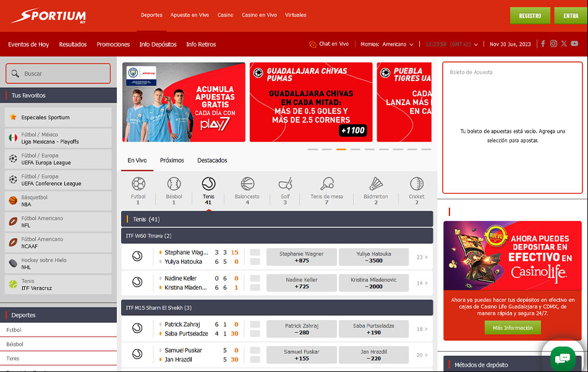
Task: Open Info Depósitos link
Action: tap(158, 45)
